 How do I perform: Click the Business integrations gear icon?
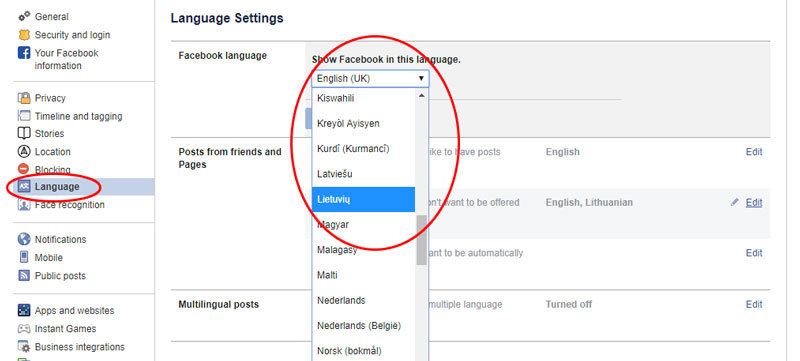24,347
